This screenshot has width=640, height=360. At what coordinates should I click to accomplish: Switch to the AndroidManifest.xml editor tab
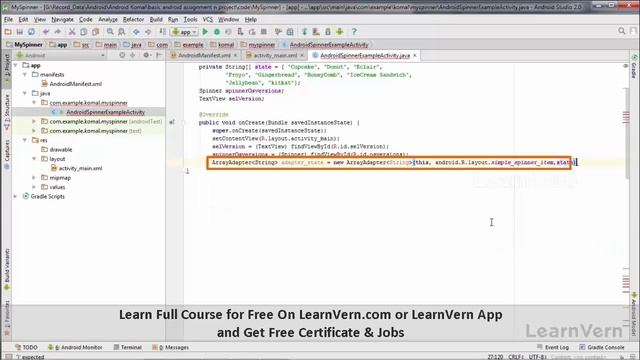204,55
